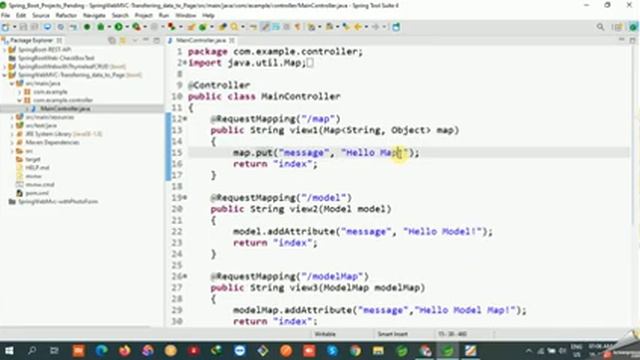Expand folded imports on line 2
This screenshot has height=360, width=640.
click(185, 62)
